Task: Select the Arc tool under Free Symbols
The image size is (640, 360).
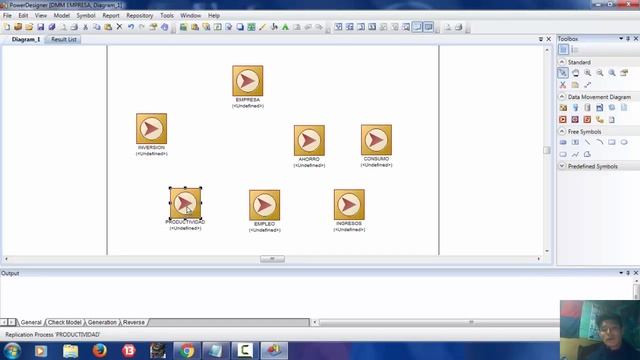Action: tap(600, 142)
